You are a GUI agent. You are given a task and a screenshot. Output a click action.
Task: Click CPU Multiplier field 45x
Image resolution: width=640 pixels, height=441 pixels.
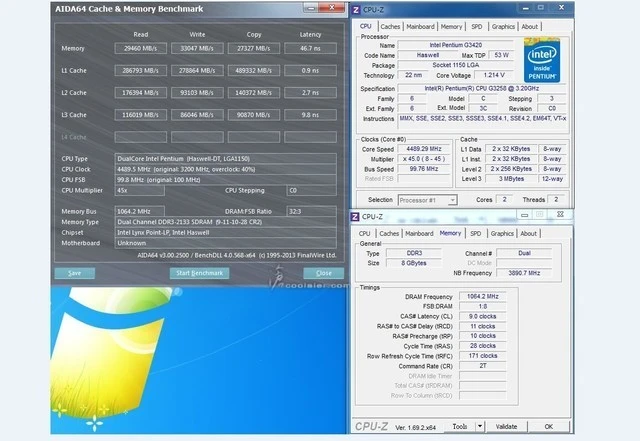point(140,190)
